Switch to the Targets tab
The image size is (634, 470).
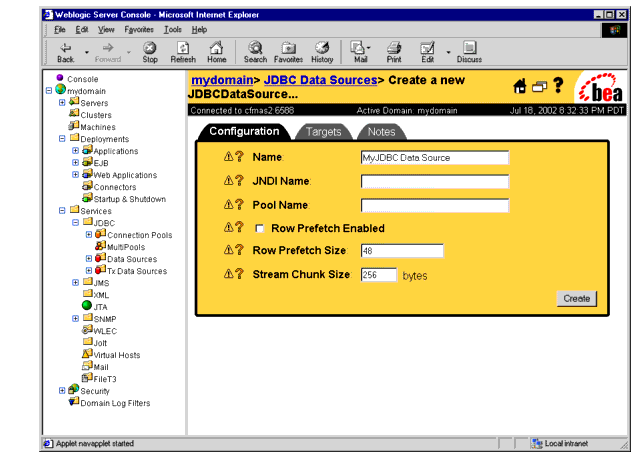[323, 132]
